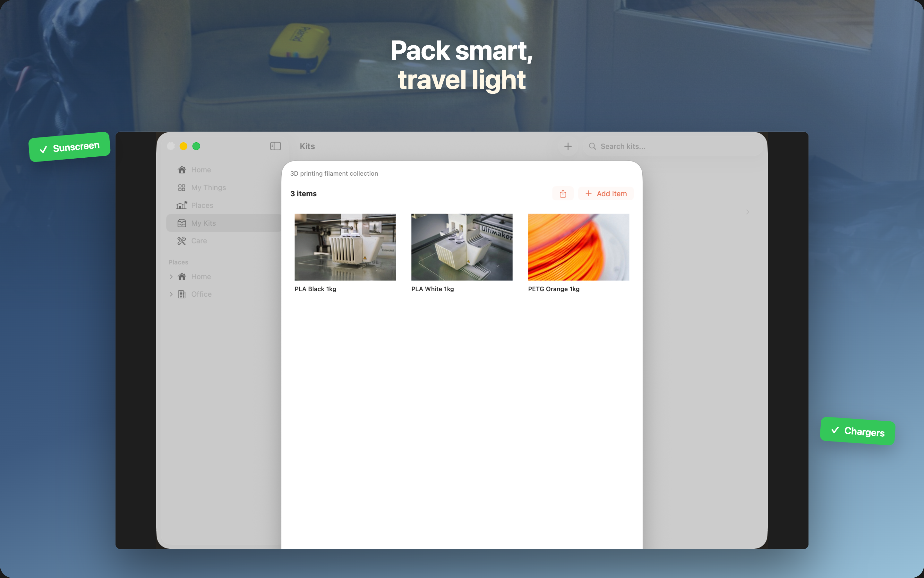Expand the Office place in the Places list

point(171,294)
